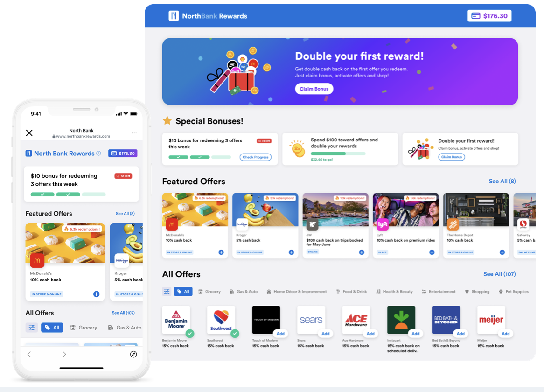The image size is (544, 392).
Task: Select the Shopping category
Action: 477,291
